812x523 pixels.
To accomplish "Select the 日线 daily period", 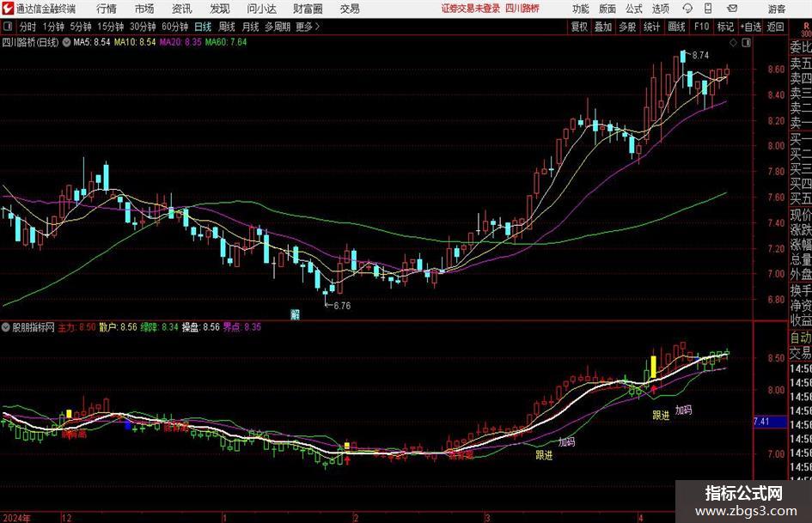I will (203, 27).
